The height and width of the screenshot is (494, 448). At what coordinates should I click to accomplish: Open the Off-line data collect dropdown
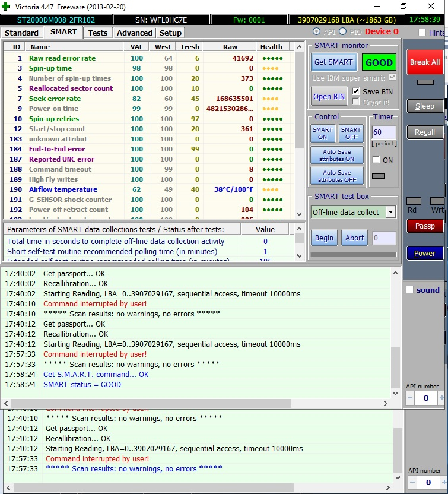390,212
